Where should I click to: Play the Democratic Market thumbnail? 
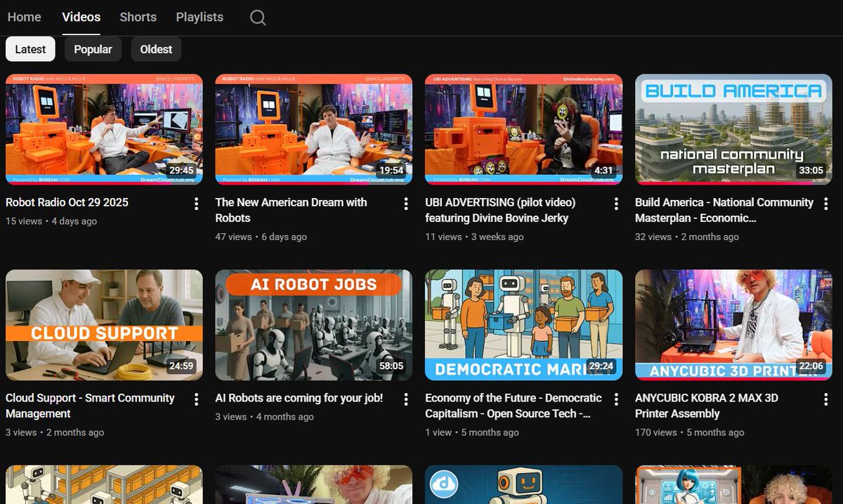(523, 325)
